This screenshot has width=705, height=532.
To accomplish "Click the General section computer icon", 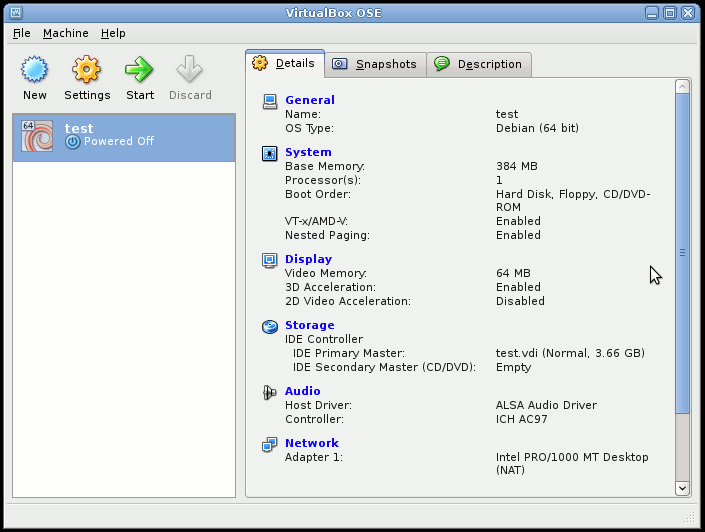I will point(270,102).
